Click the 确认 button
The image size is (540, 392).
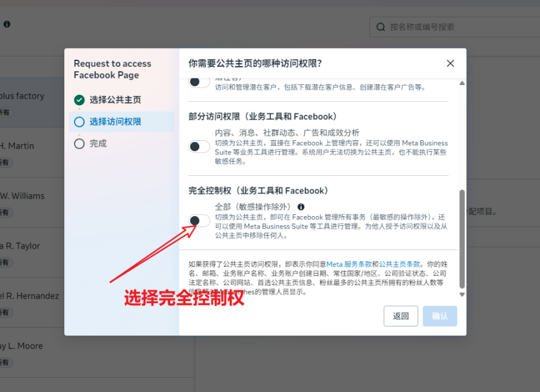[440, 316]
